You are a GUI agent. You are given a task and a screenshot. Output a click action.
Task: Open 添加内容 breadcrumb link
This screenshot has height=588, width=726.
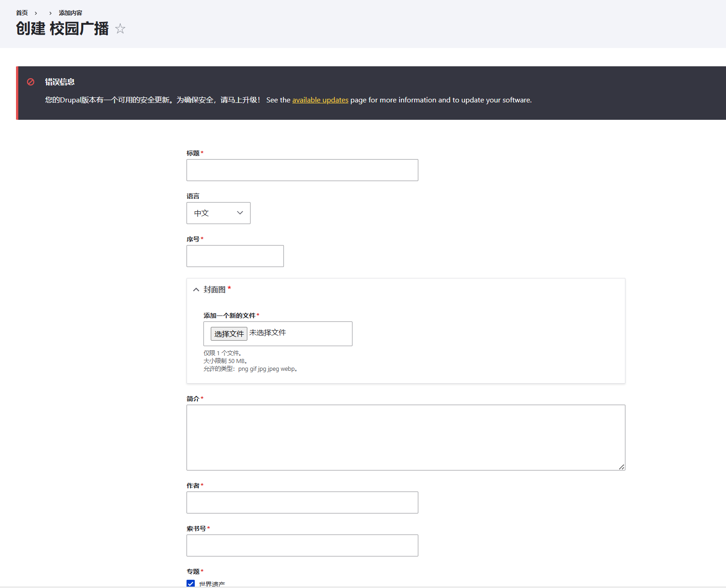(70, 13)
